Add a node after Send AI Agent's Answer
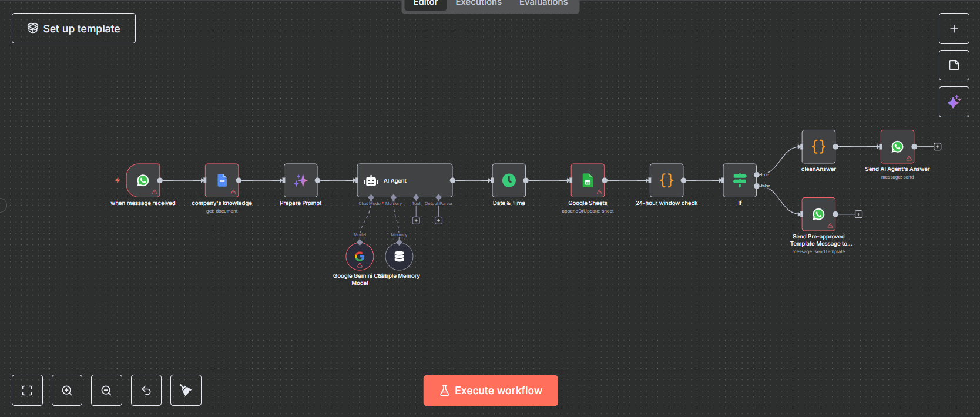 (x=938, y=147)
